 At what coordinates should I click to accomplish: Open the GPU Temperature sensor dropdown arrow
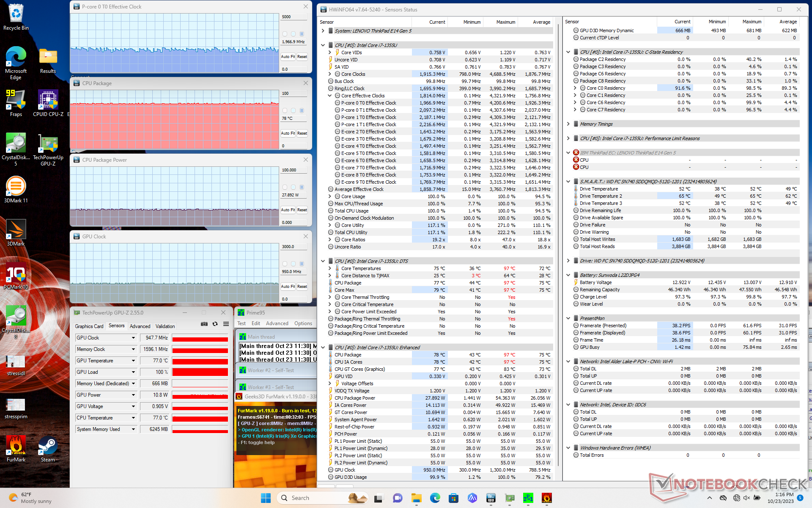(x=133, y=361)
